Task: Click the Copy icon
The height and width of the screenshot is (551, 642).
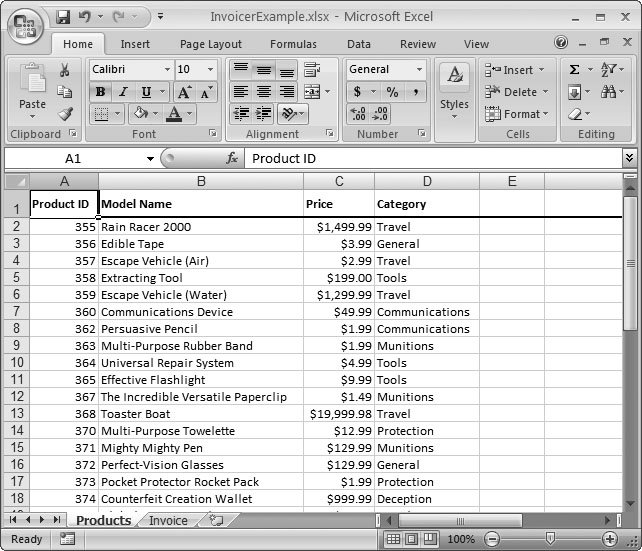Action: (64, 92)
